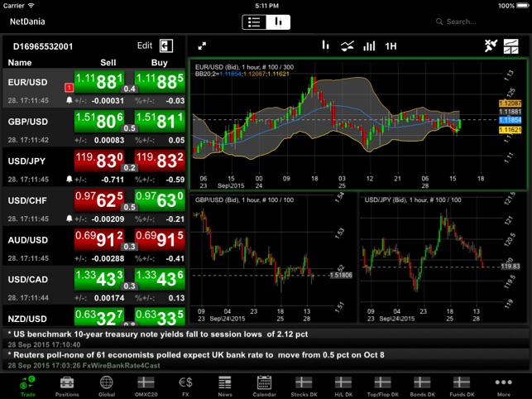Image resolution: width=532 pixels, height=399 pixels.
Task: Open account D16965532001 selector
Action: pos(43,46)
